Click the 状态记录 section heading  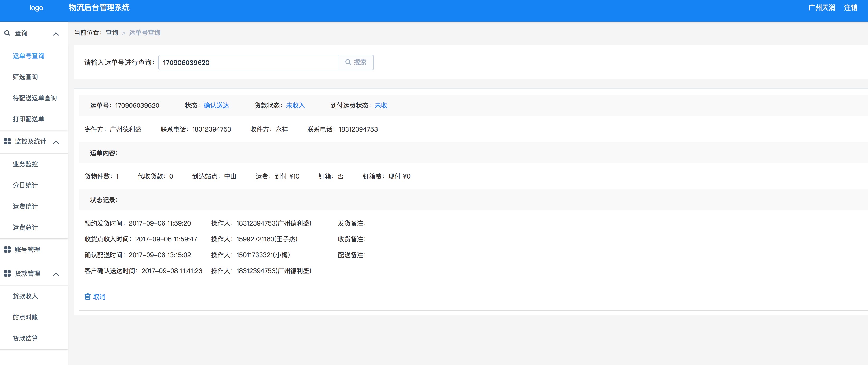click(104, 200)
